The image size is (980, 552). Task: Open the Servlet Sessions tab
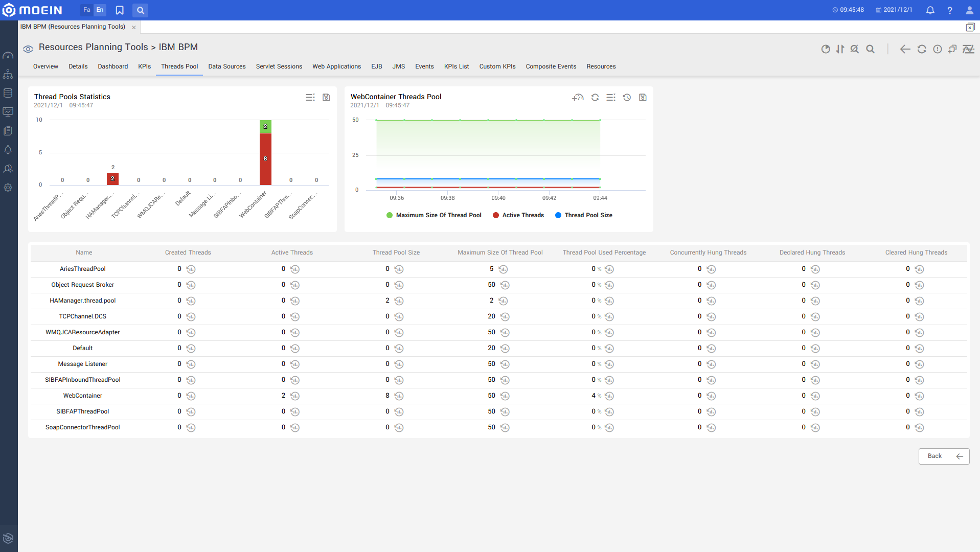point(279,66)
